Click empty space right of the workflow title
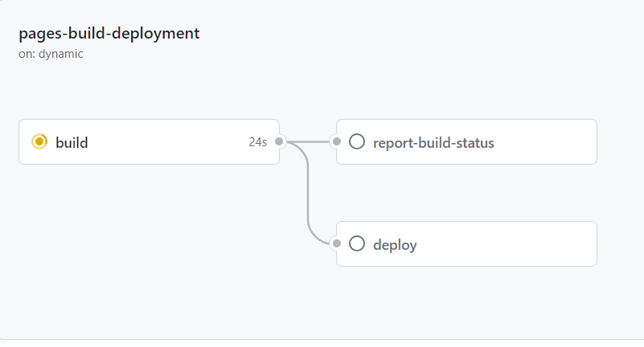 coord(402,36)
